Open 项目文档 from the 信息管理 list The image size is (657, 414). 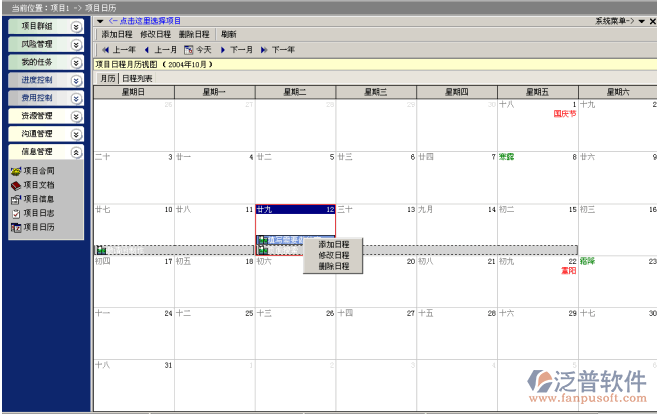pos(39,185)
